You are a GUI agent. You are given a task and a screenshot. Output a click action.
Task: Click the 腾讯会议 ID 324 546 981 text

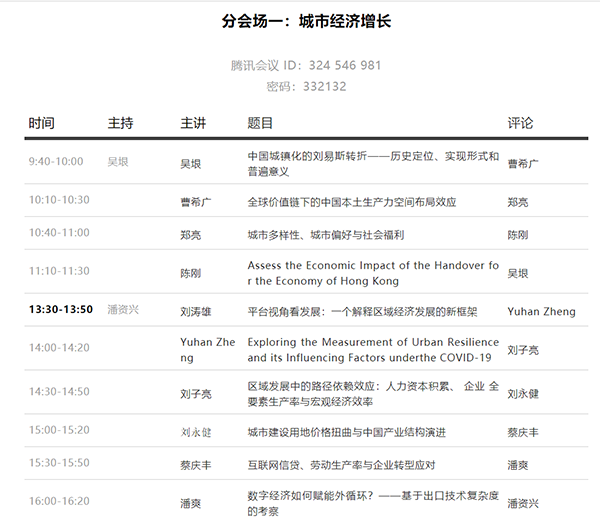point(306,66)
